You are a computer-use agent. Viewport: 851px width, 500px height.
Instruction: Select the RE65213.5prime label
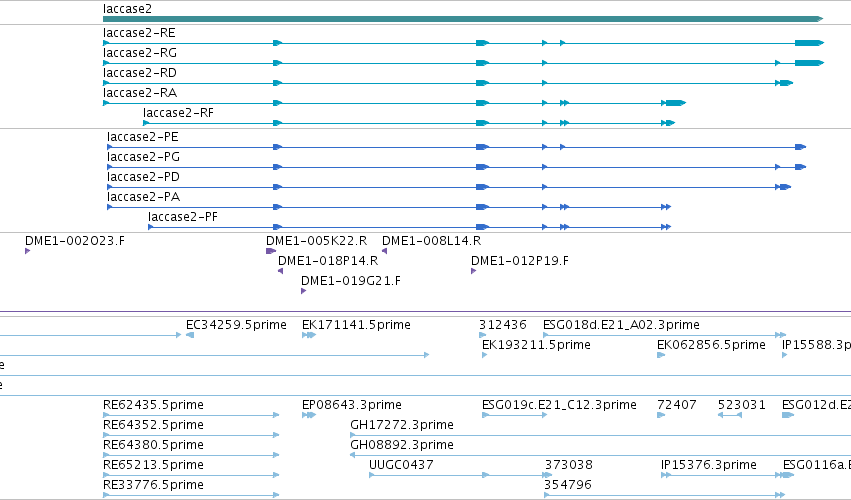153,465
